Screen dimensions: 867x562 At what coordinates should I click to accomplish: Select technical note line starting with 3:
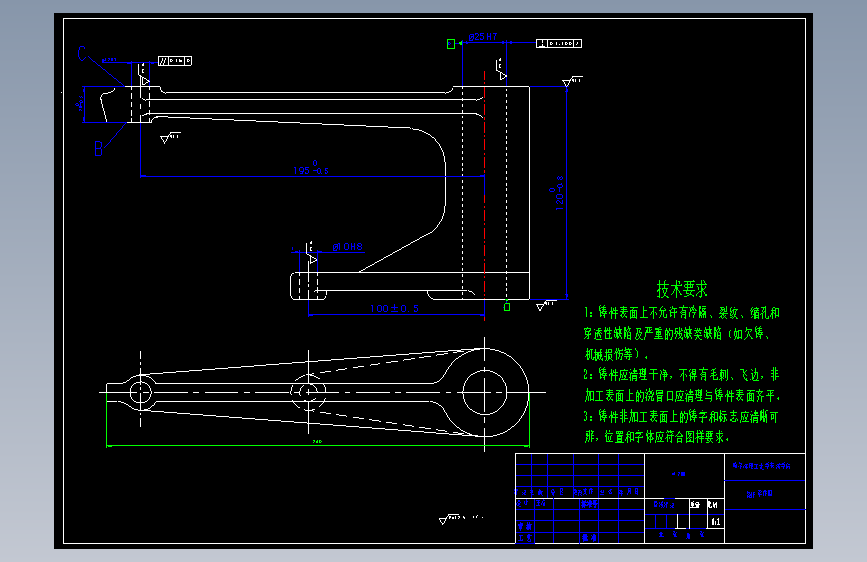point(681,417)
